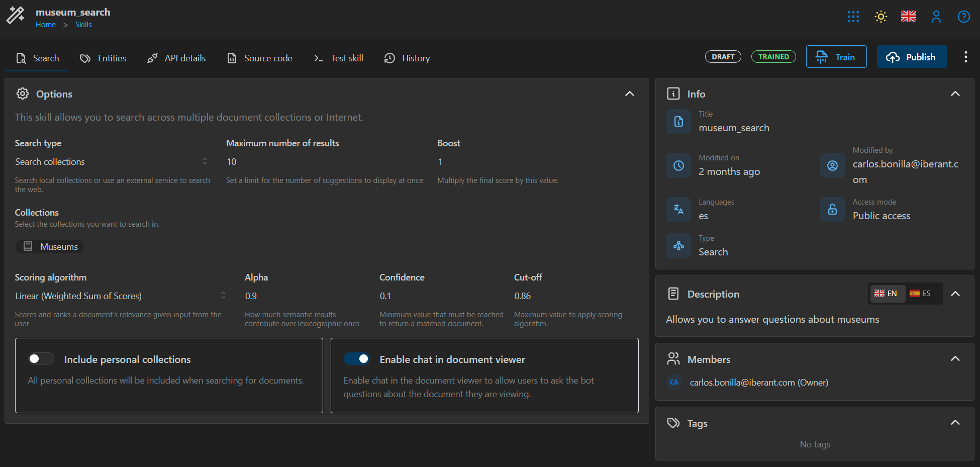Screen dimensions: 980x467
Task: Open the help question mark icon
Action: 964,17
